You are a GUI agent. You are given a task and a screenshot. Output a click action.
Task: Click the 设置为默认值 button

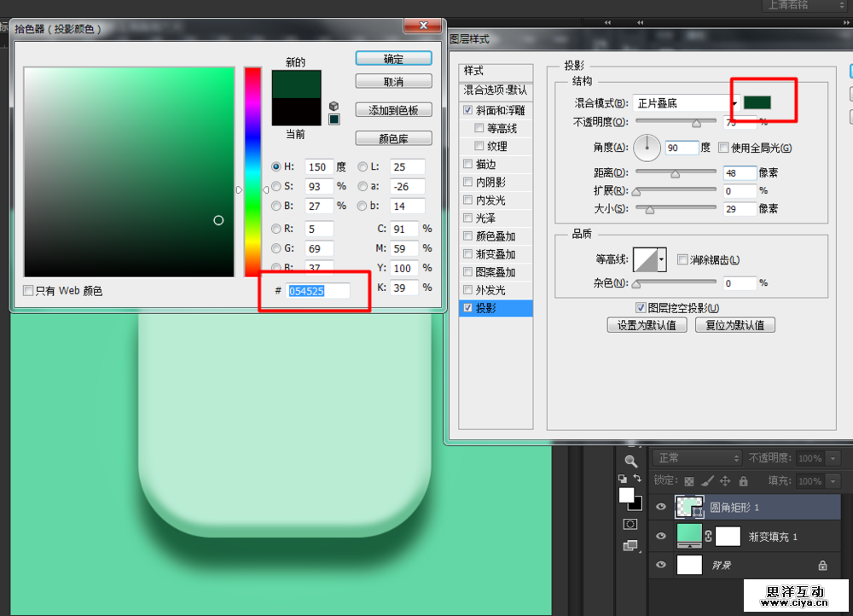coord(647,325)
